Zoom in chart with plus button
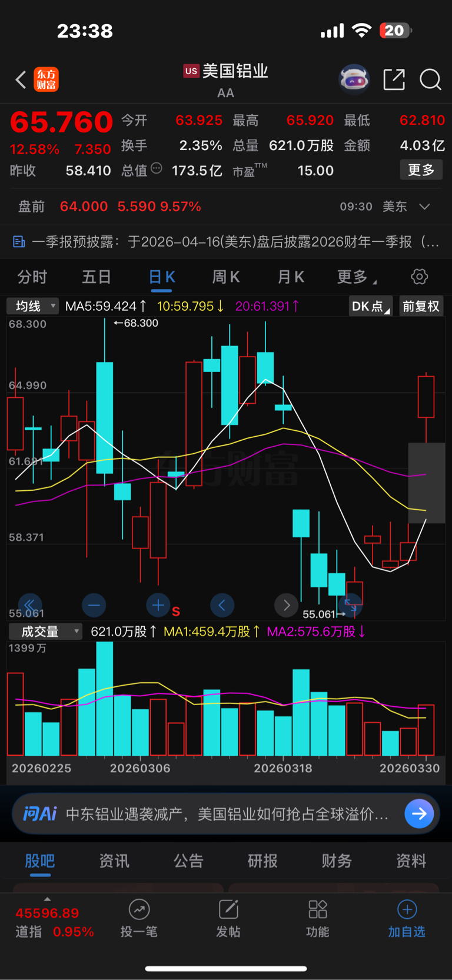Viewport: 452px width, 980px height. (158, 604)
